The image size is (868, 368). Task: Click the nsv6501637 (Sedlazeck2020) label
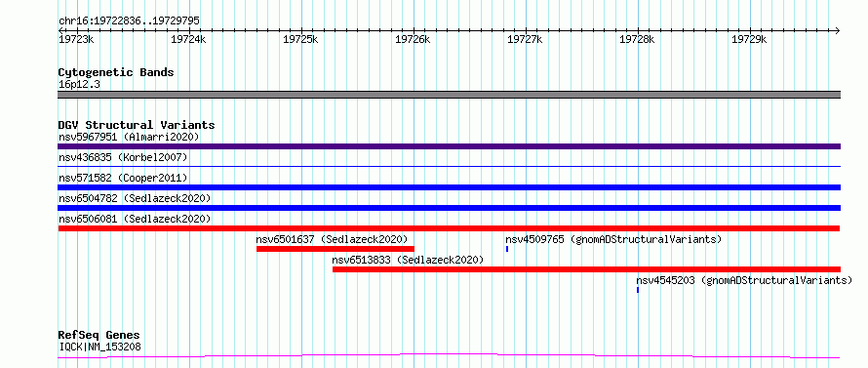click(x=332, y=239)
